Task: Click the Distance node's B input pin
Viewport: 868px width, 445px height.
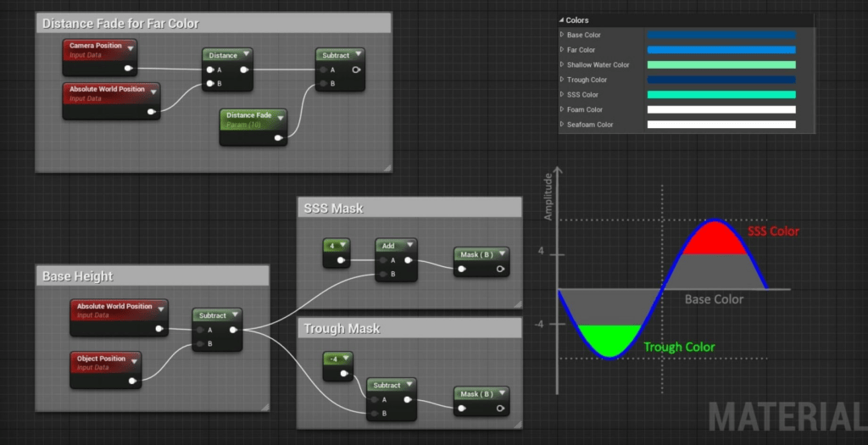Action: pyautogui.click(x=210, y=84)
